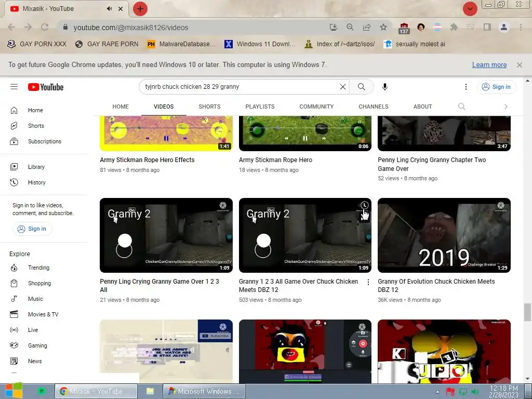Open News under Explore

pos(35,362)
